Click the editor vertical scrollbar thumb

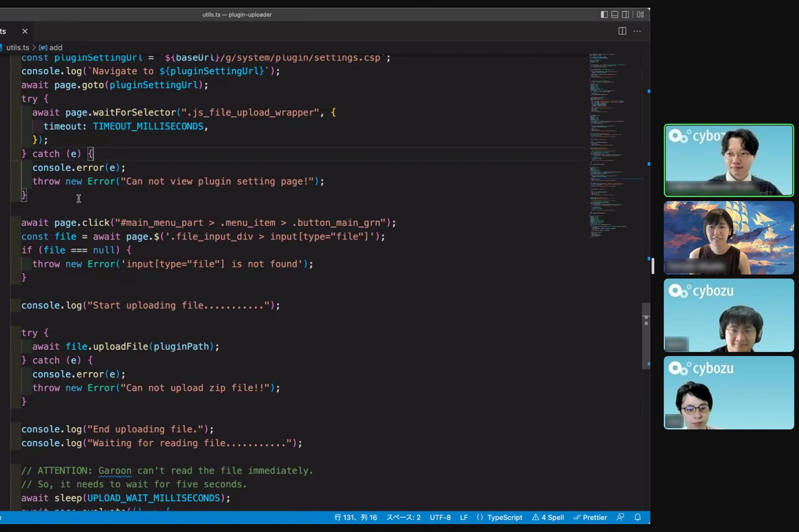646,336
